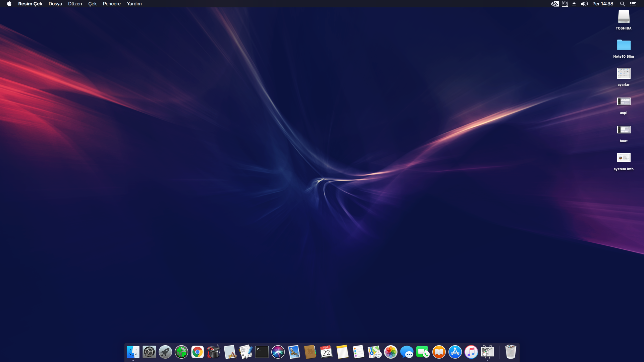Open the Trash in dock
Screen dimensions: 644x362
pyautogui.click(x=511, y=352)
